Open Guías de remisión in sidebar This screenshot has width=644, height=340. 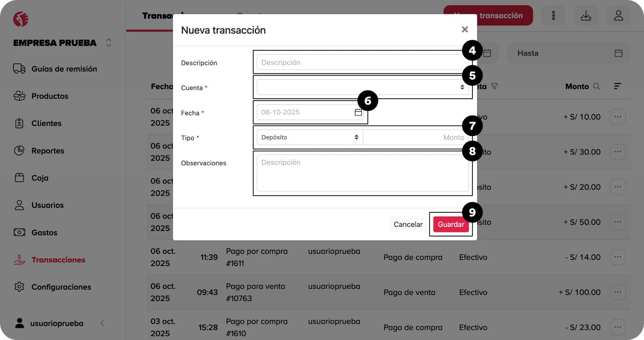(64, 69)
